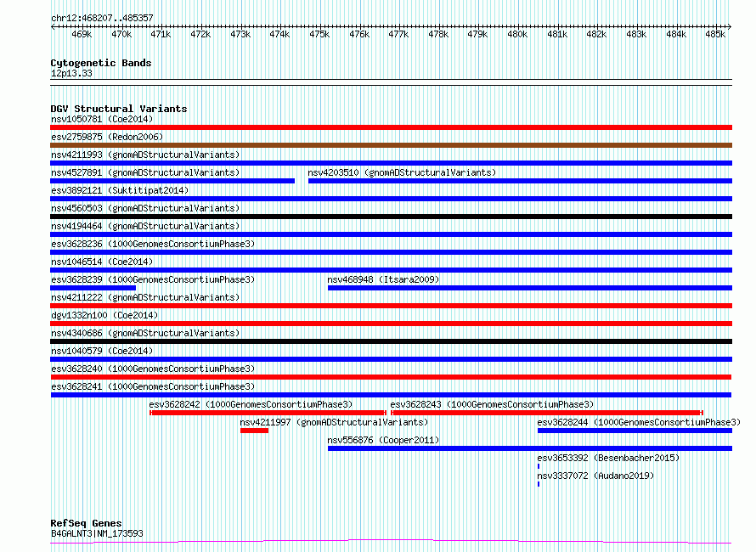Screen dimensions: 756x552
Task: Open the esv2759875 (Redon2006) variant label
Action: tap(107, 137)
